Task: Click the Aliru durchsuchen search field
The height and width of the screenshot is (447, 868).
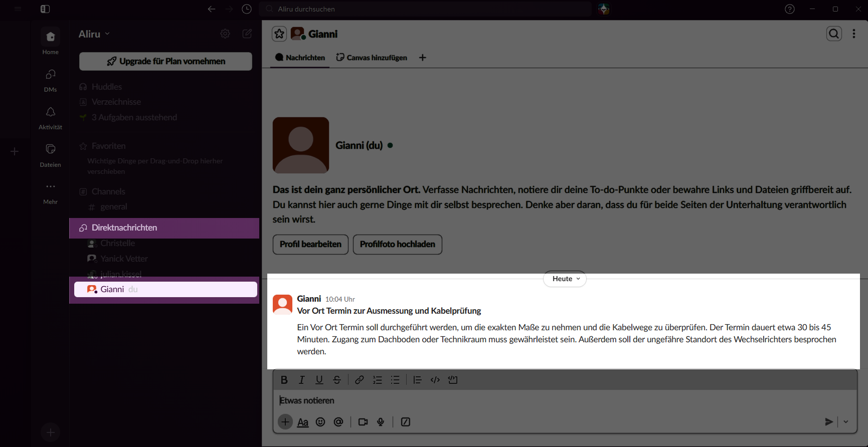Action: pos(425,9)
